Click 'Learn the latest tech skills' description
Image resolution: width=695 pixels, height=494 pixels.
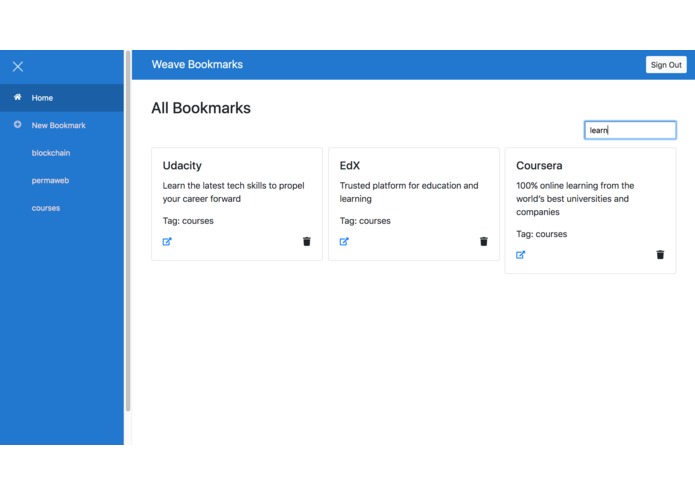(233, 192)
